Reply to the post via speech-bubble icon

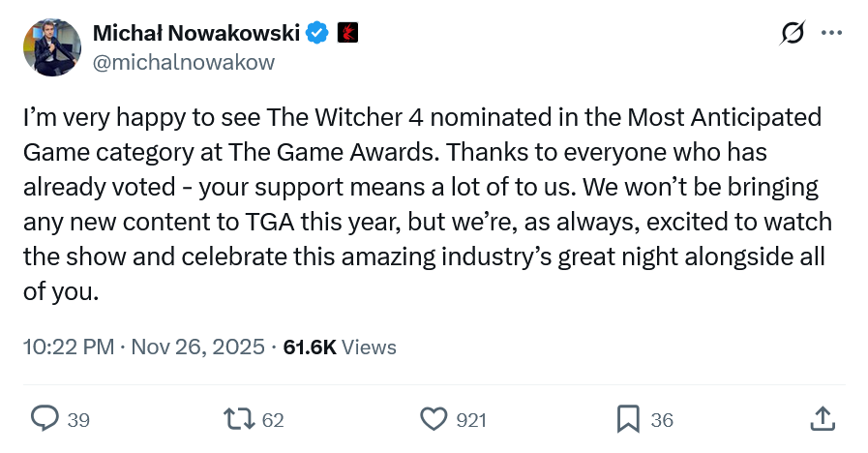[45, 418]
